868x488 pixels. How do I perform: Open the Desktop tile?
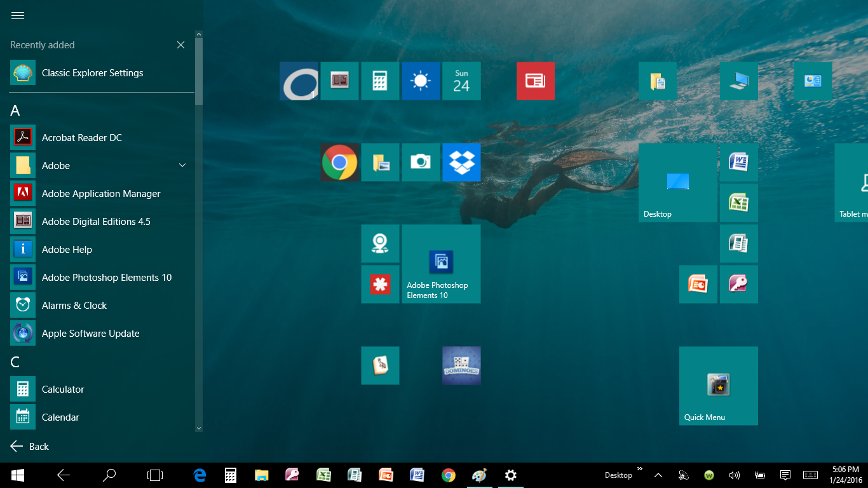tap(677, 183)
